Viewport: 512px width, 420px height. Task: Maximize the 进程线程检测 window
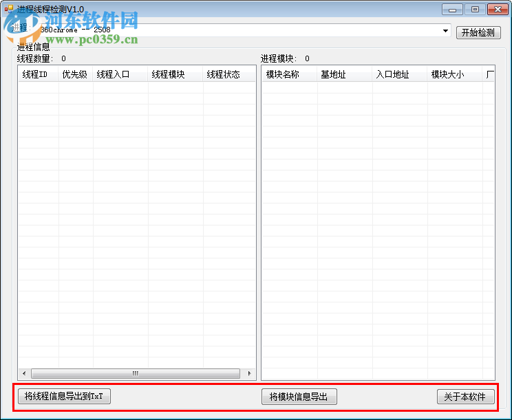click(475, 10)
